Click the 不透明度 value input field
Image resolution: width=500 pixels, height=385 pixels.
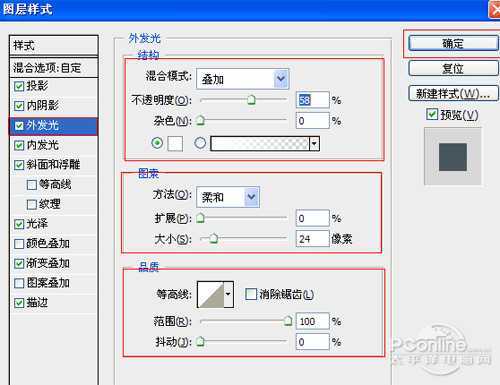click(x=312, y=100)
